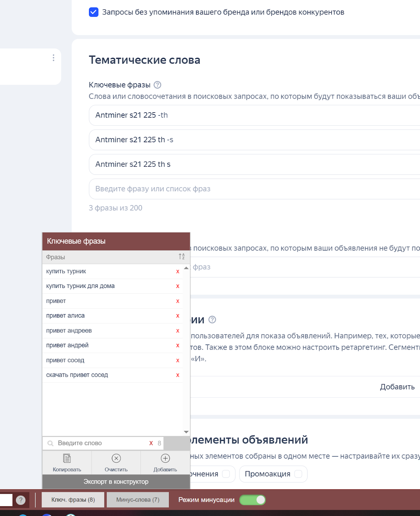The image size is (420, 516).
Task: Click the question mark help icon in bottom bar
Action: click(x=21, y=500)
